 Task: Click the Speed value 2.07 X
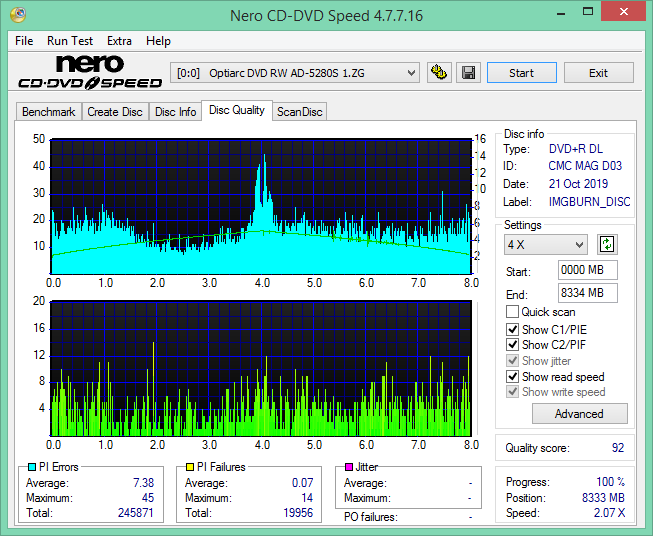609,513
